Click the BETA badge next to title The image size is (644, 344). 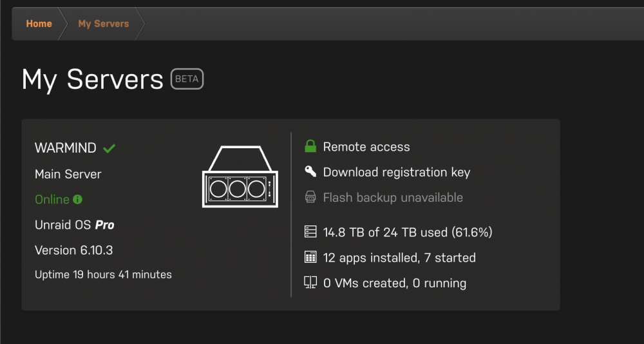coord(187,79)
